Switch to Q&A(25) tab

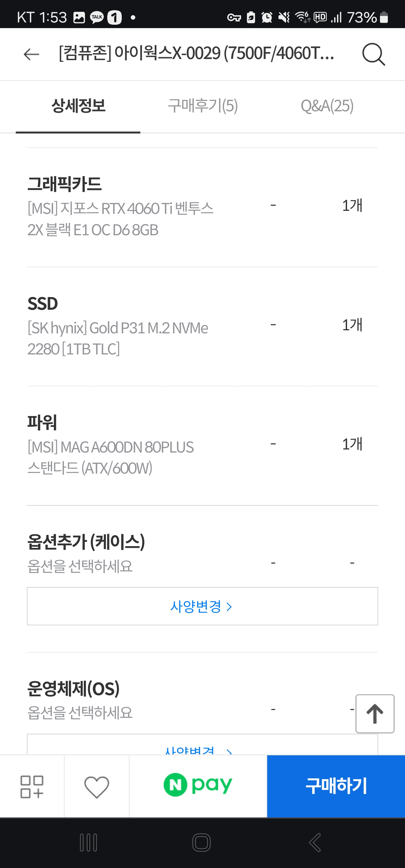coord(327,106)
